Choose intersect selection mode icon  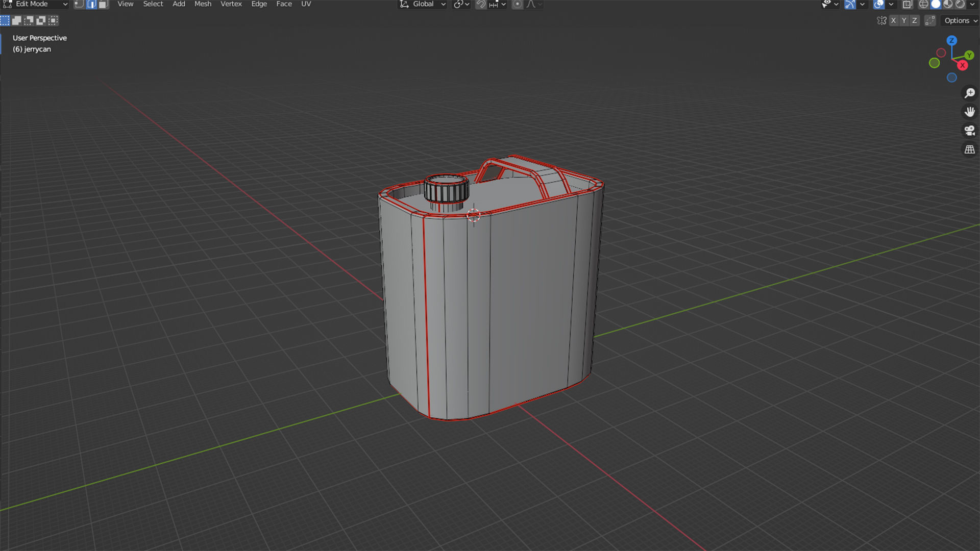(x=54, y=20)
